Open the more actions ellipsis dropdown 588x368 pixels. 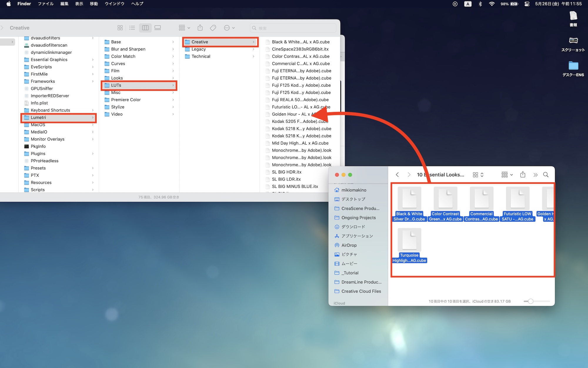[x=229, y=28]
